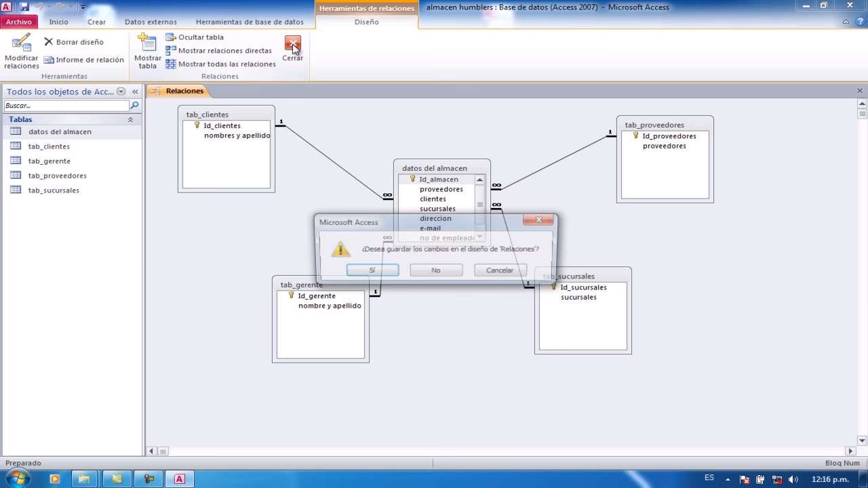
Task: Select tab_proveedores table in navigation pane
Action: tap(71, 176)
